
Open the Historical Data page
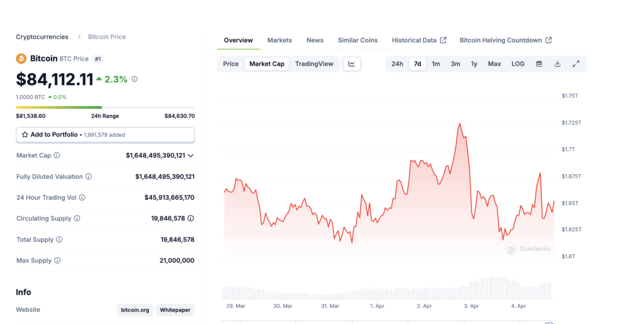[x=415, y=40]
